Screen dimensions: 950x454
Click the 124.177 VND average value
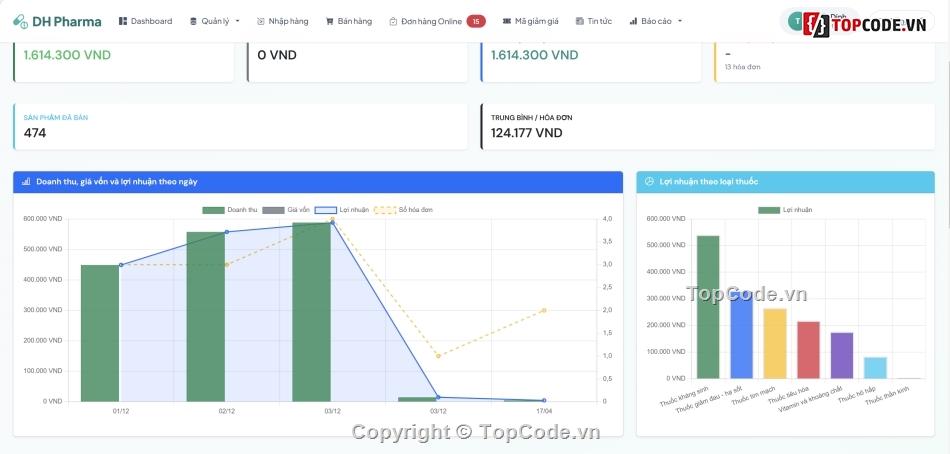click(x=526, y=133)
